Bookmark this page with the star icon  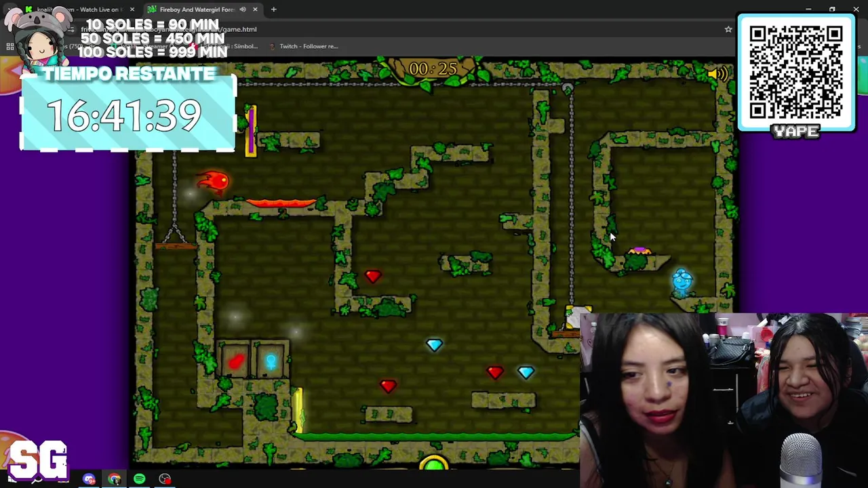click(x=728, y=29)
